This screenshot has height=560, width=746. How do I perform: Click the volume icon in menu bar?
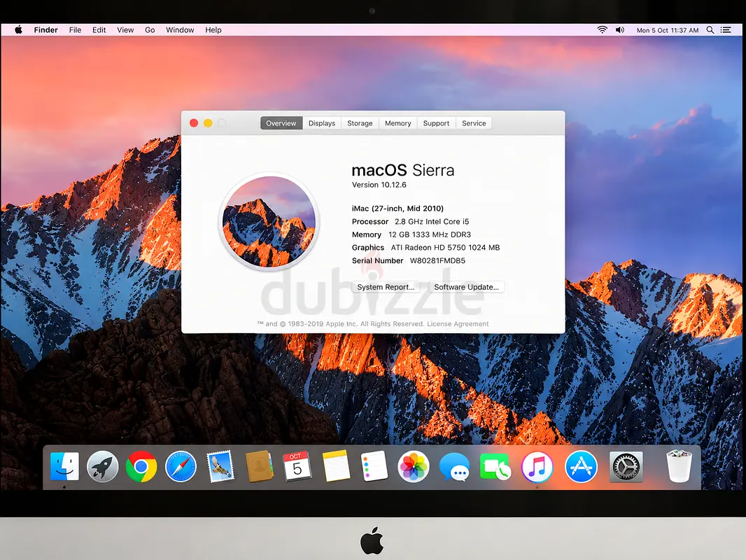point(620,29)
